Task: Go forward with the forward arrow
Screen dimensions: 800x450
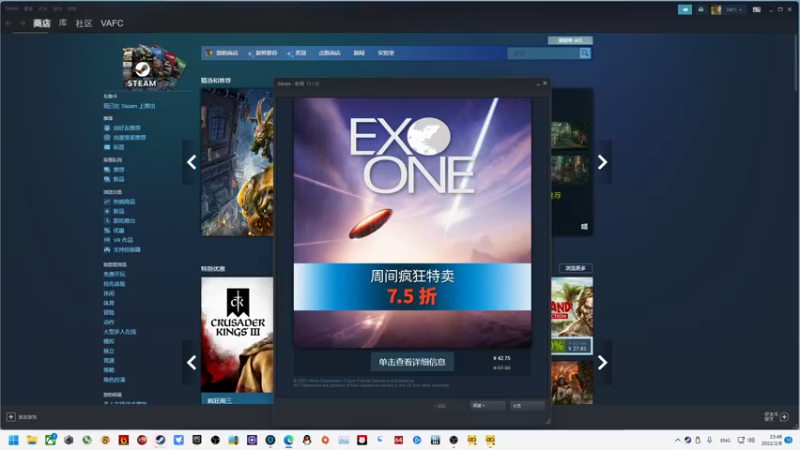Action: coord(22,23)
